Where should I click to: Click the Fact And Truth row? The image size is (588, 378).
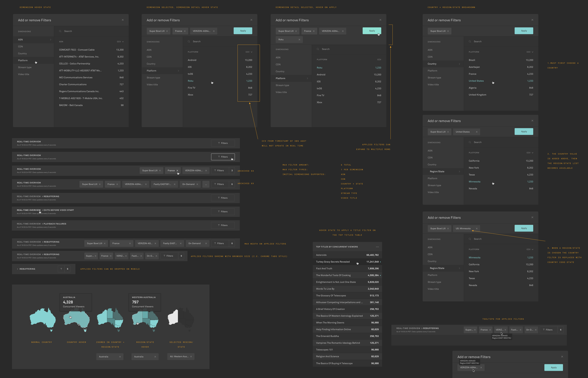[x=347, y=269]
